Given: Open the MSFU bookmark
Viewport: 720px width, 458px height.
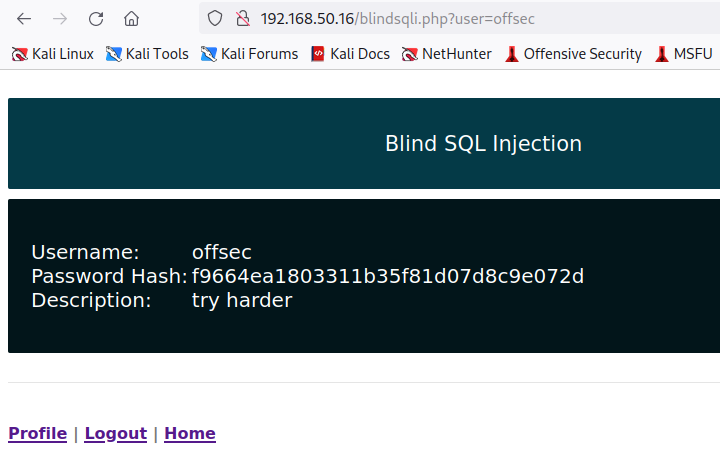Looking at the screenshot, I should pos(684,54).
